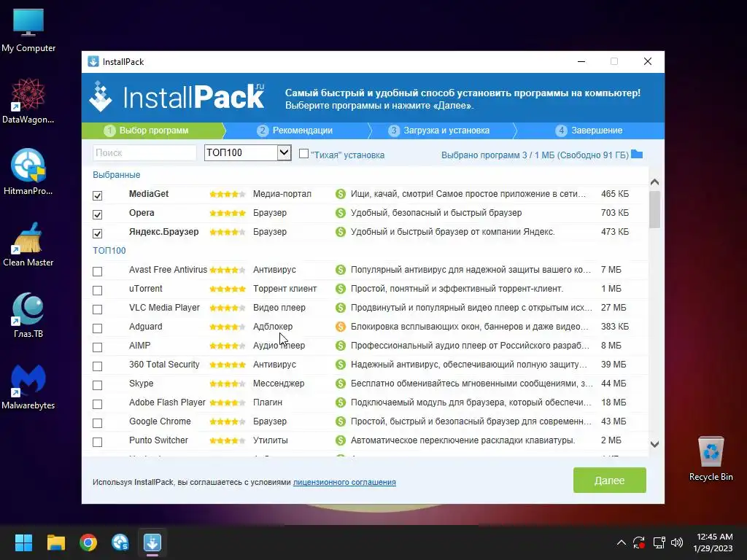This screenshot has height=560, width=747.
Task: Open the volume control in tray
Action: pyautogui.click(x=677, y=542)
